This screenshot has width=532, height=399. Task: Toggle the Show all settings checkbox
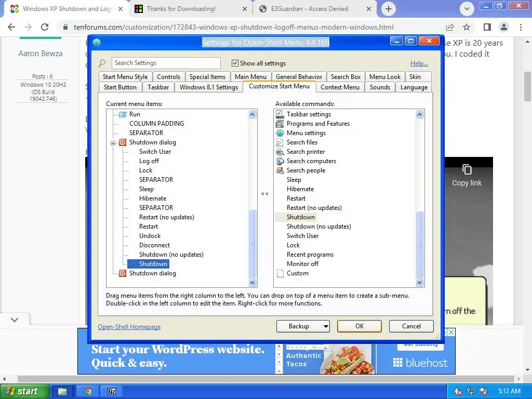[x=235, y=63]
